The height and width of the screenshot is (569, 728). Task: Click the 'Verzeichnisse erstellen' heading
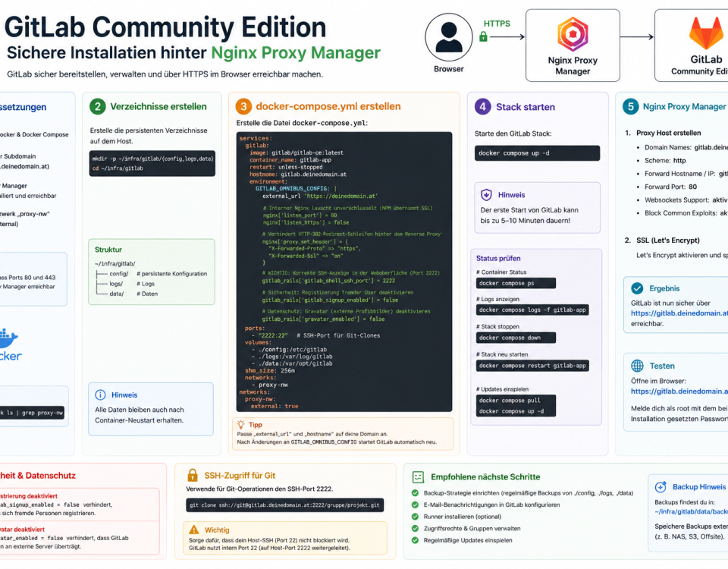[158, 107]
